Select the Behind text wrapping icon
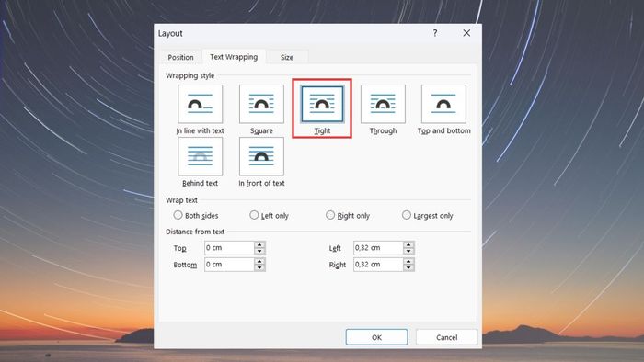 tap(200, 156)
